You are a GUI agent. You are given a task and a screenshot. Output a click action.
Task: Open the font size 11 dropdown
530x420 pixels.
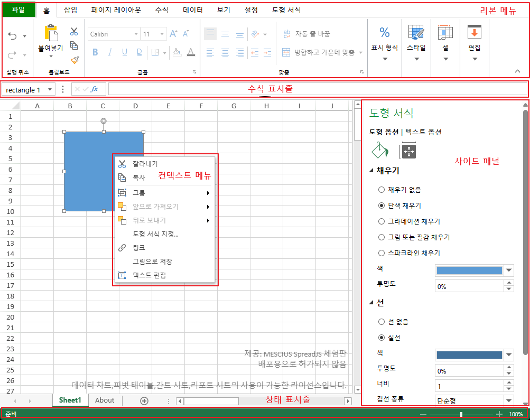pos(162,34)
